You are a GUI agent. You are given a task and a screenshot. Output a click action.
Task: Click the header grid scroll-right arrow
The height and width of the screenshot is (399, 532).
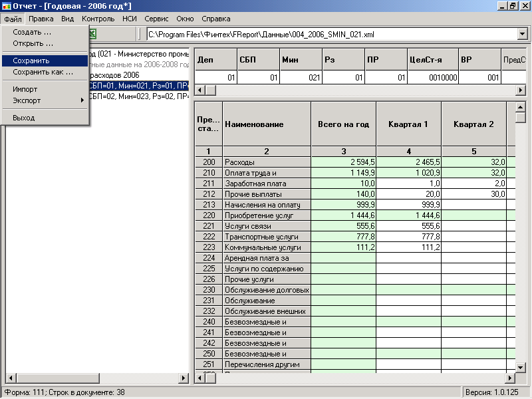pos(521,90)
